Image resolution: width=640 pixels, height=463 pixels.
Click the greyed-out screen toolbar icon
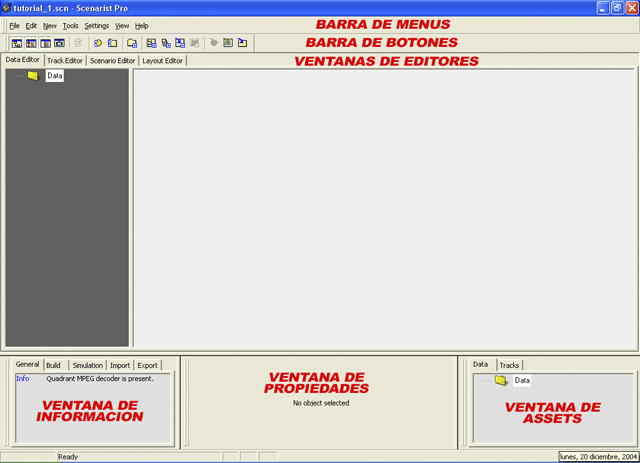coord(195,43)
